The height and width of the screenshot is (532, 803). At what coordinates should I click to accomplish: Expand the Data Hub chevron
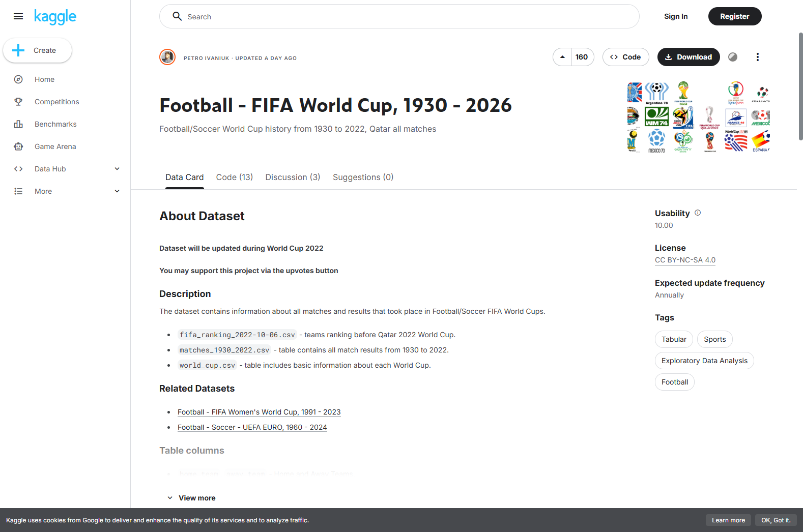(117, 169)
